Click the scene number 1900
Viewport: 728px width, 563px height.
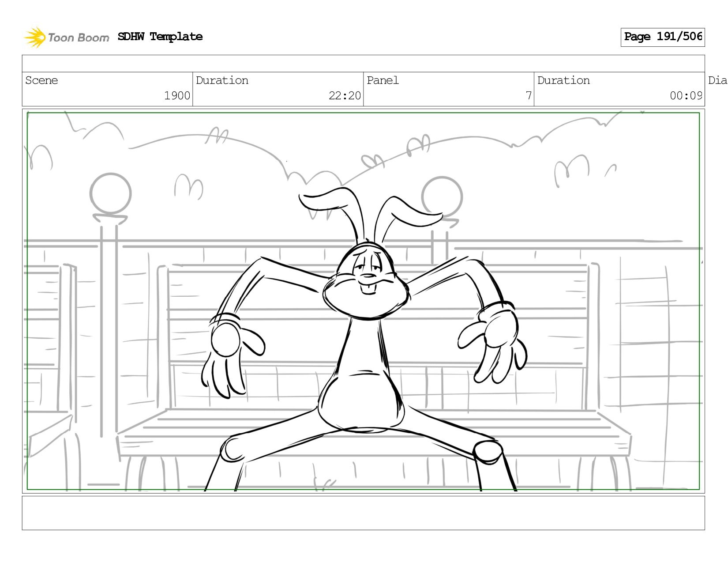pyautogui.click(x=177, y=95)
